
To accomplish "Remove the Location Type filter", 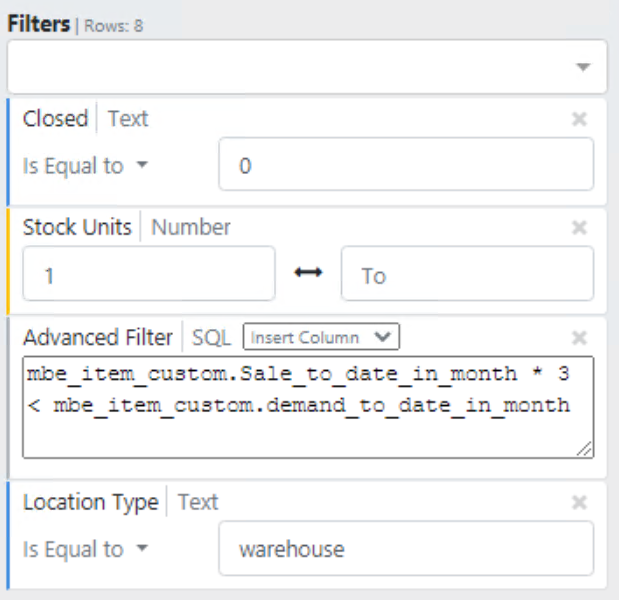I will 578,503.
